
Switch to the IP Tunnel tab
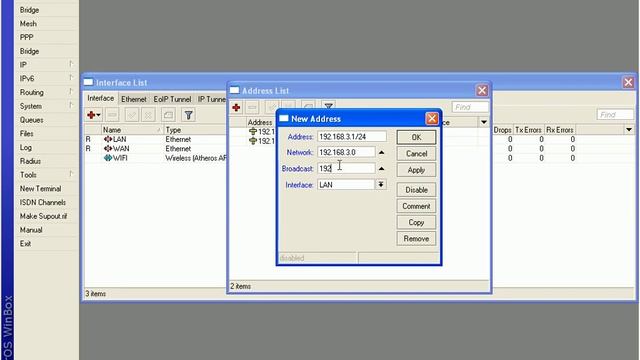coord(211,99)
